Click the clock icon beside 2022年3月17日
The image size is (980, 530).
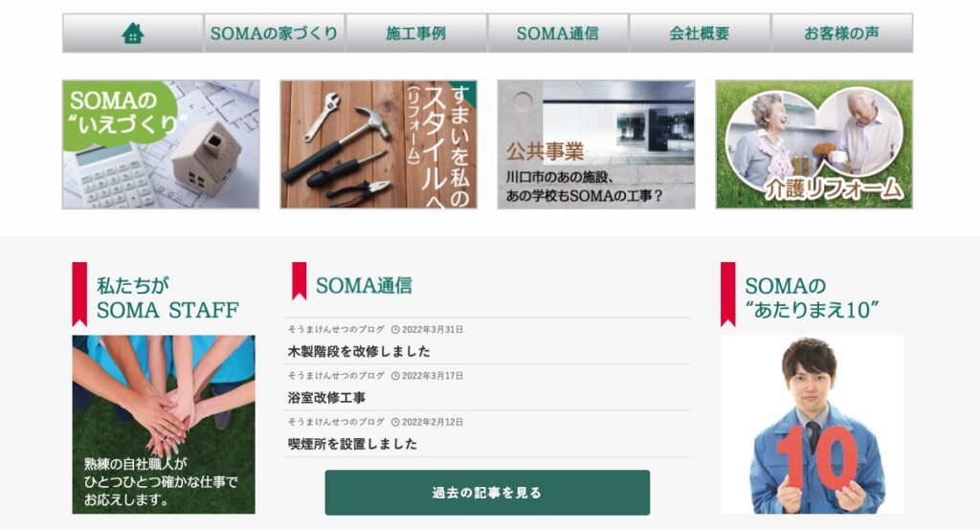[x=395, y=376]
